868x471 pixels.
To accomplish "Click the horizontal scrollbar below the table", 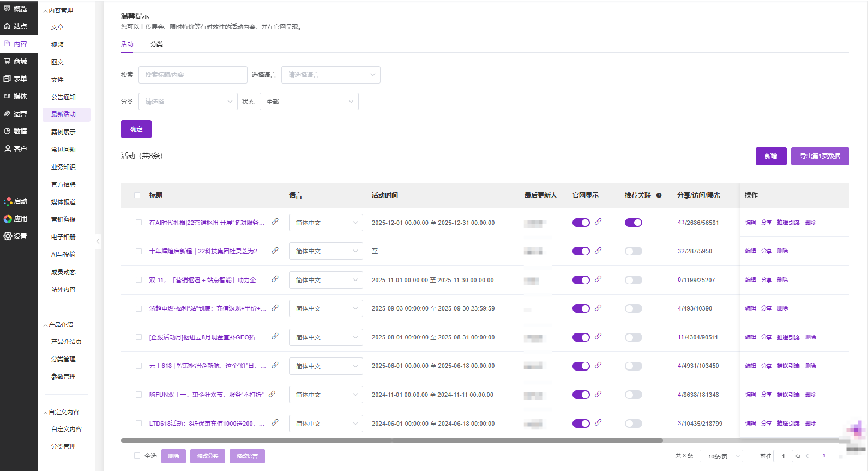I will (x=391, y=440).
